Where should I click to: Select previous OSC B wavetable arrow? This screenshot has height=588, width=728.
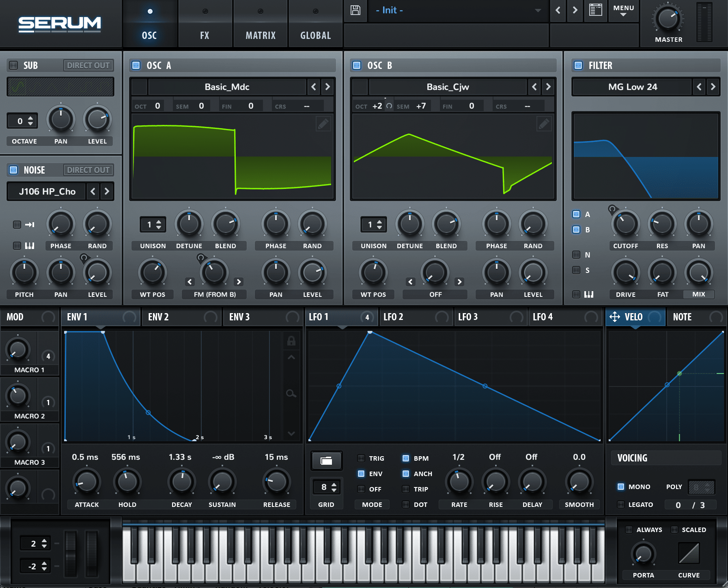point(534,86)
